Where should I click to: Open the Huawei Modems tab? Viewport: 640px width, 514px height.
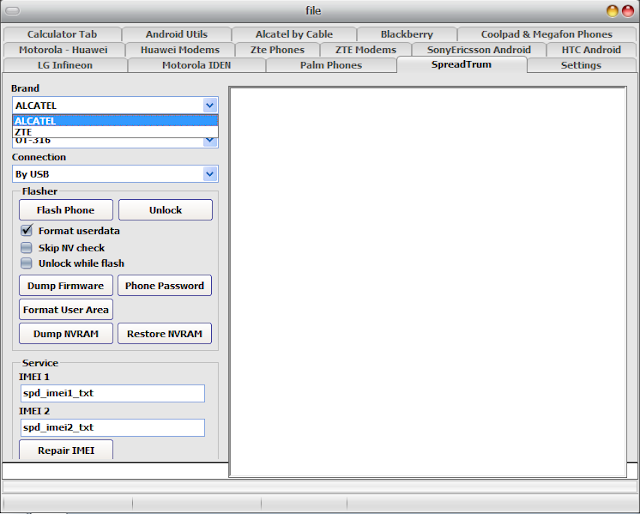pyautogui.click(x=180, y=50)
